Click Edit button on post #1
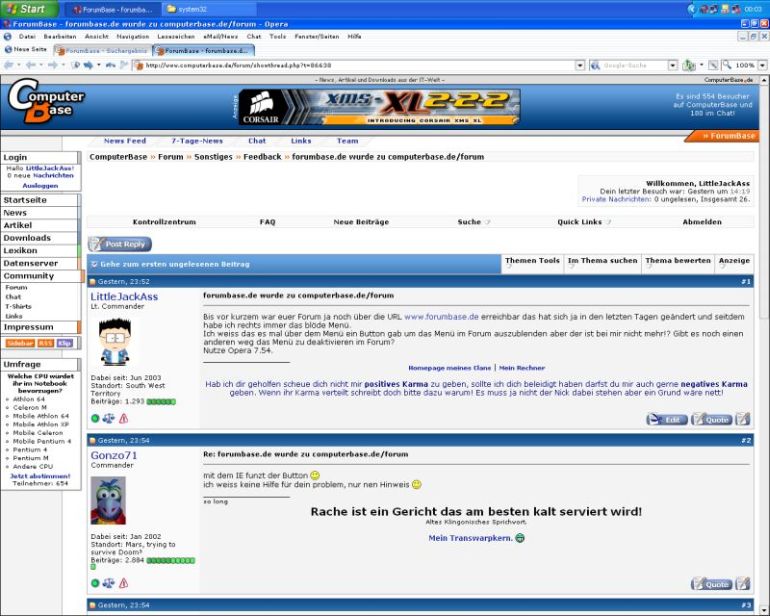Screen dimensions: 770x616 [667, 420]
